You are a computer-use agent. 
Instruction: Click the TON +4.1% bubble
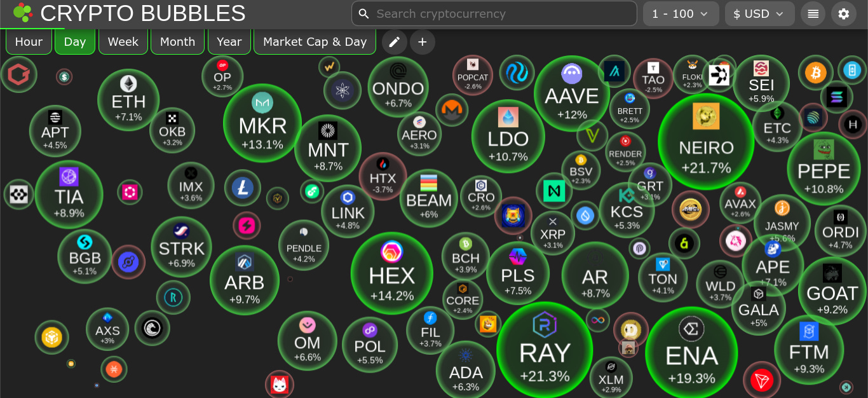pyautogui.click(x=663, y=278)
